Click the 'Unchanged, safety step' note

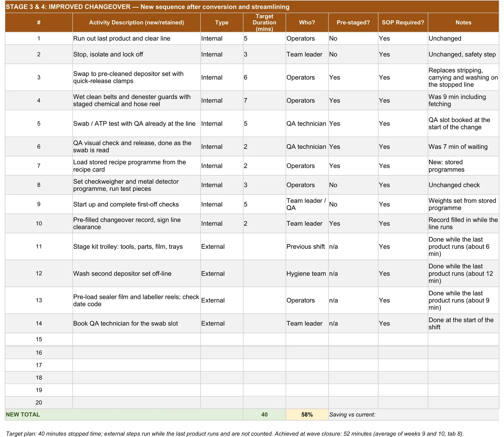click(x=463, y=54)
